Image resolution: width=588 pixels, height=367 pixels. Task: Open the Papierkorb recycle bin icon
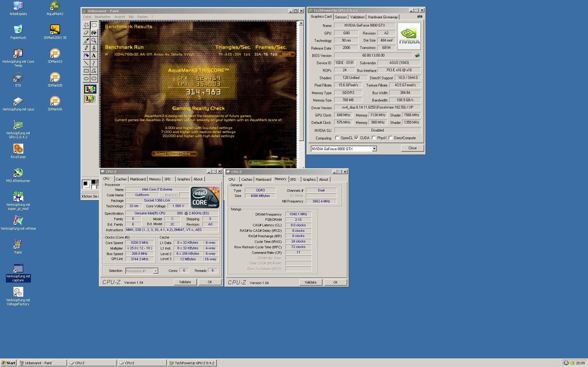[x=18, y=32]
